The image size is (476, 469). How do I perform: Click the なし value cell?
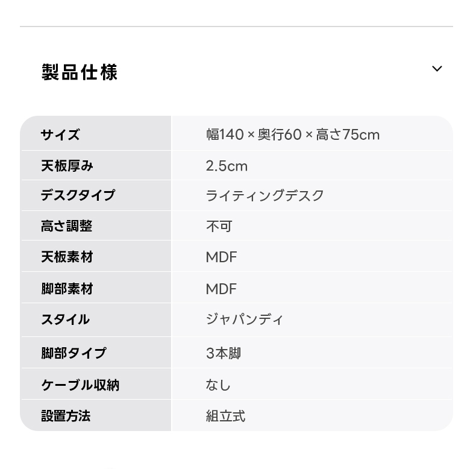(218, 385)
